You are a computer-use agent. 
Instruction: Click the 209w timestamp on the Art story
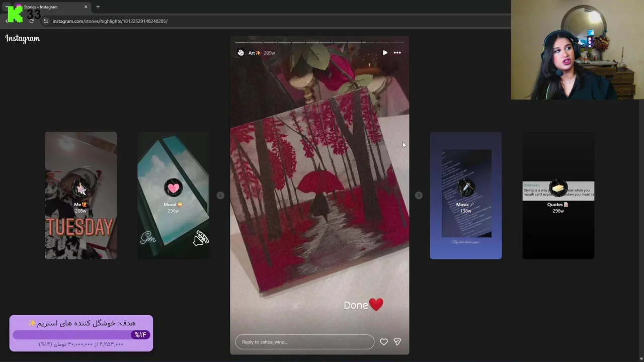tap(269, 53)
